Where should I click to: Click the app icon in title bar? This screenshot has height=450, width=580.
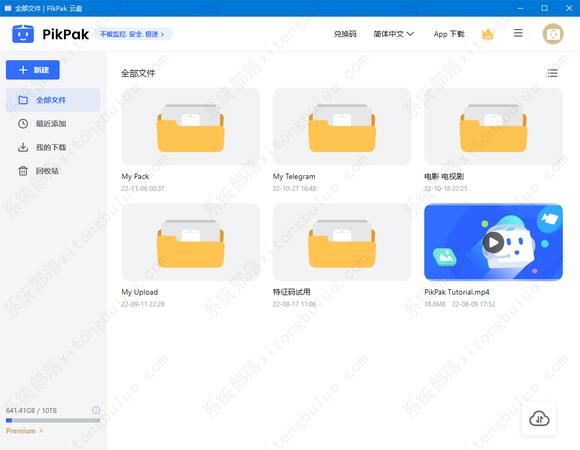(x=8, y=8)
